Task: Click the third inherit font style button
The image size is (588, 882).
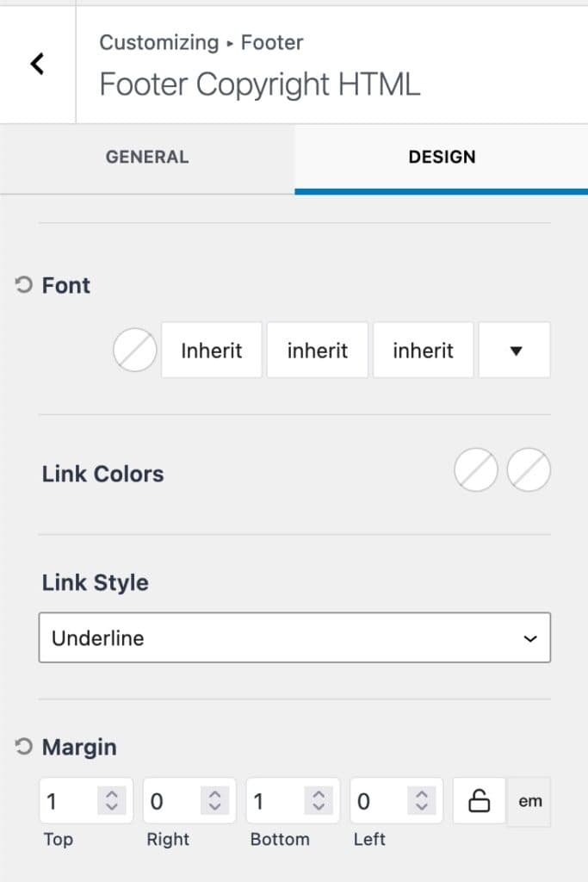Action: (x=423, y=350)
